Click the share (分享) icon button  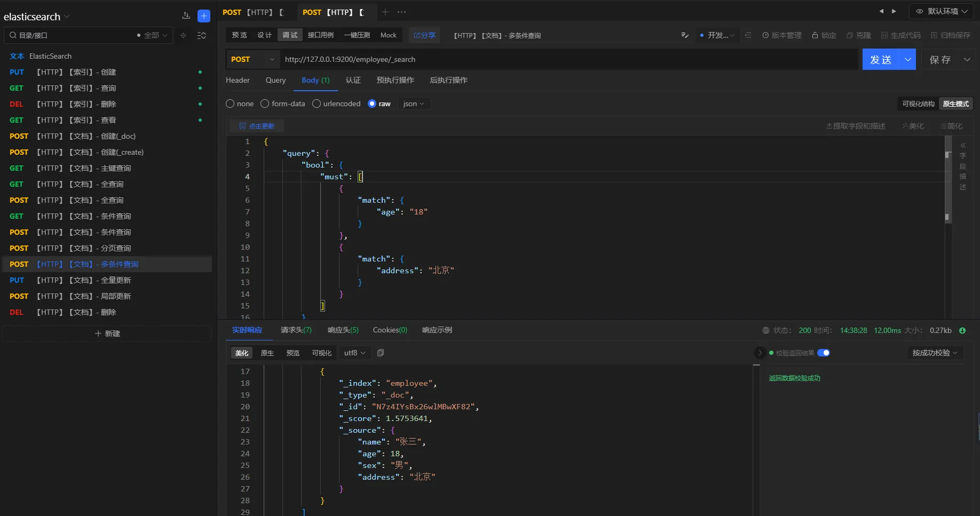tap(424, 35)
